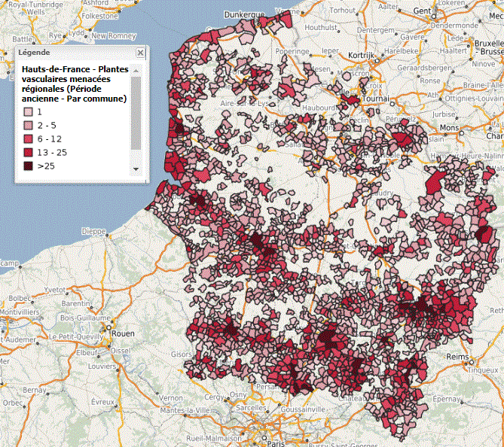Click the 2 - 5 legend swatch
The width and height of the screenshot is (504, 447).
[x=28, y=126]
